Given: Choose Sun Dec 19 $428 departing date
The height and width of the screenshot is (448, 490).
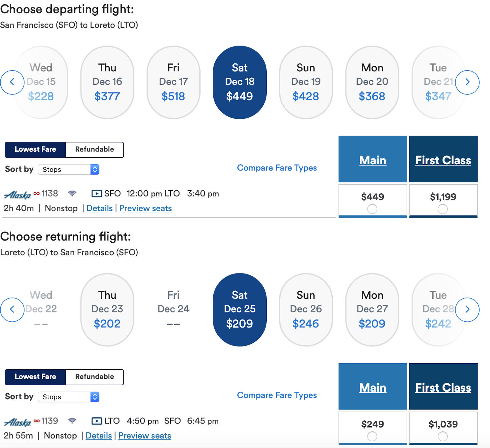Looking at the screenshot, I should (x=306, y=82).
